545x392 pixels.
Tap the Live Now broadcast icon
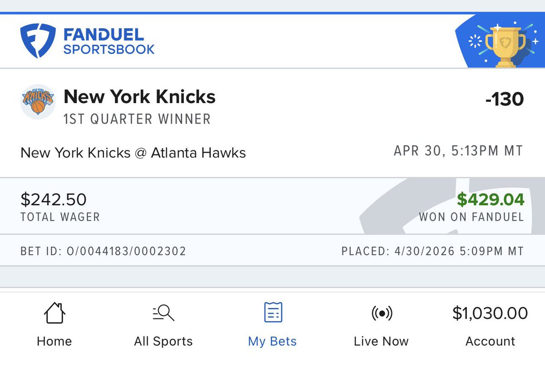[x=381, y=313]
